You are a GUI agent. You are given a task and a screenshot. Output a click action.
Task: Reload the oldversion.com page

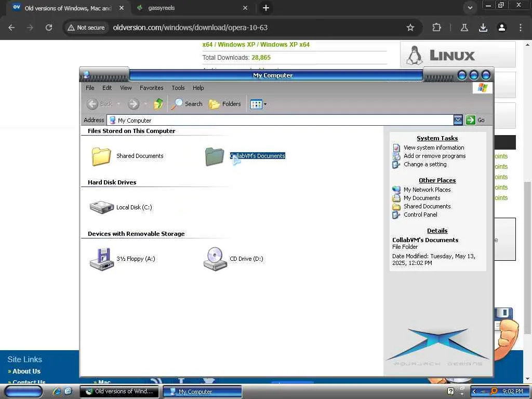[49, 28]
